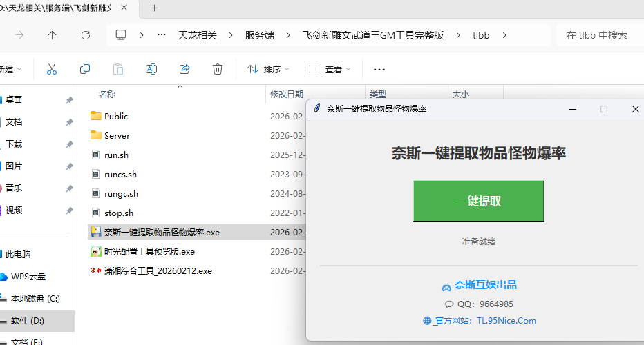Open a new Explorer tab with plus

point(154,8)
